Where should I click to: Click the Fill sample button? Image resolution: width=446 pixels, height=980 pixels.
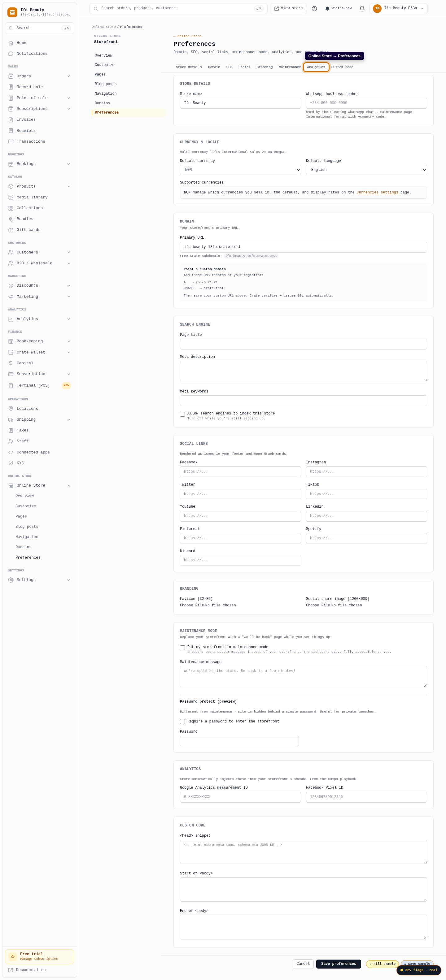point(382,964)
